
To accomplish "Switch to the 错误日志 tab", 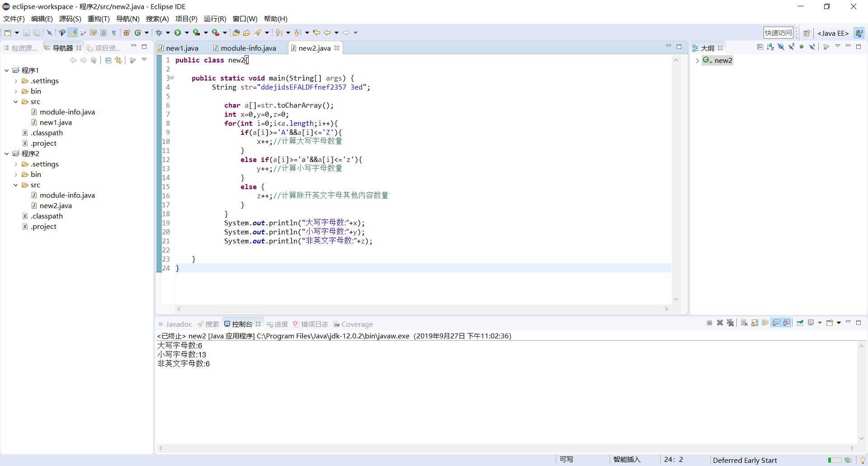I will pos(311,324).
